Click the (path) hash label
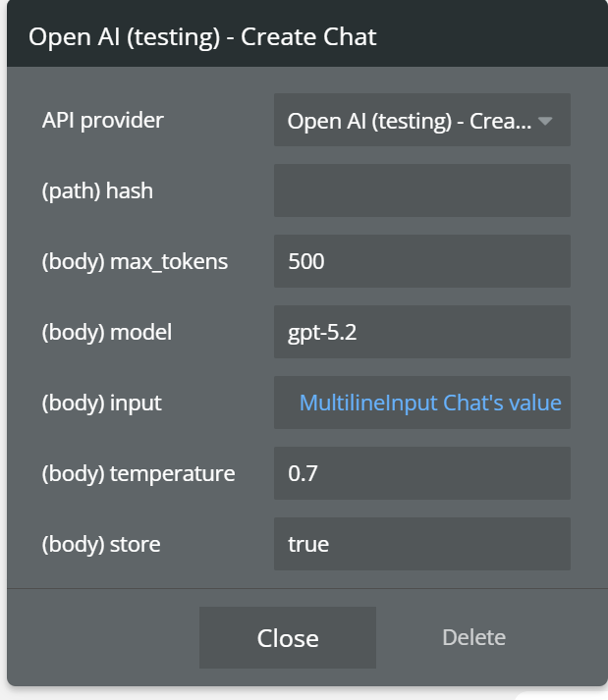This screenshot has height=700, width=608. point(97,190)
